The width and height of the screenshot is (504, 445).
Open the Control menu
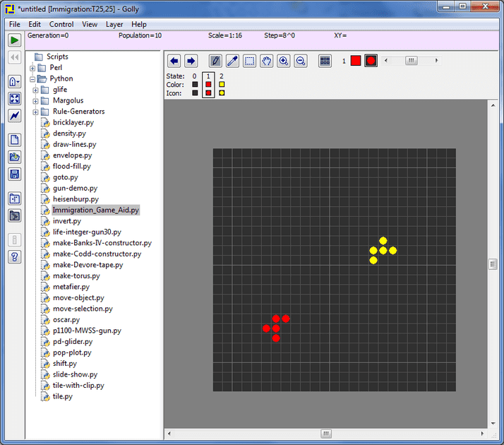click(x=61, y=24)
